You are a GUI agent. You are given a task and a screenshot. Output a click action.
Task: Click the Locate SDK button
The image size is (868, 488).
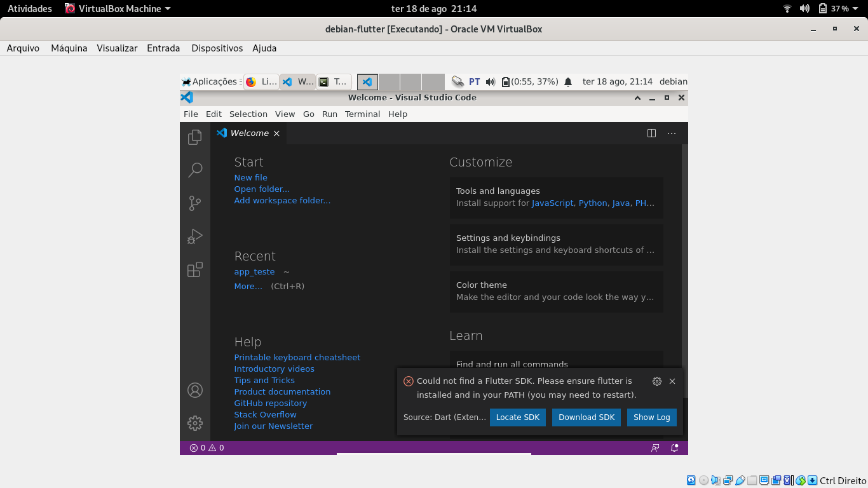click(517, 417)
